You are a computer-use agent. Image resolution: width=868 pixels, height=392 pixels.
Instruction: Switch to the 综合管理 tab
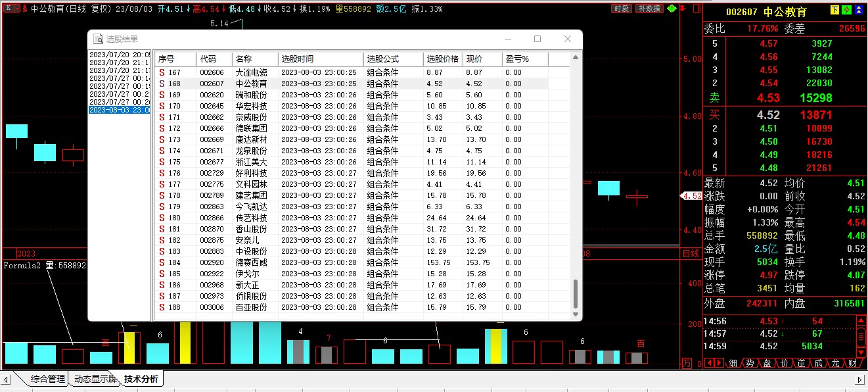point(48,379)
